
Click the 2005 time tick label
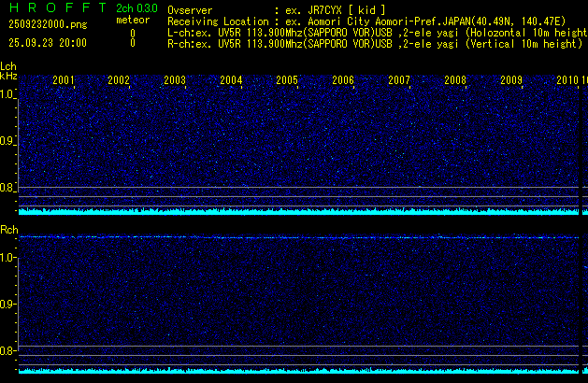(x=287, y=80)
